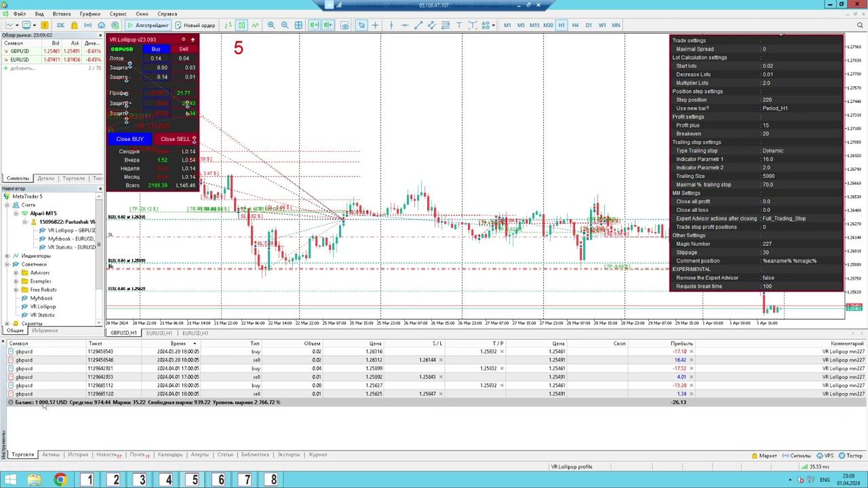Open the IDE MetaEditor icon
868x488 pixels.
tap(60, 25)
